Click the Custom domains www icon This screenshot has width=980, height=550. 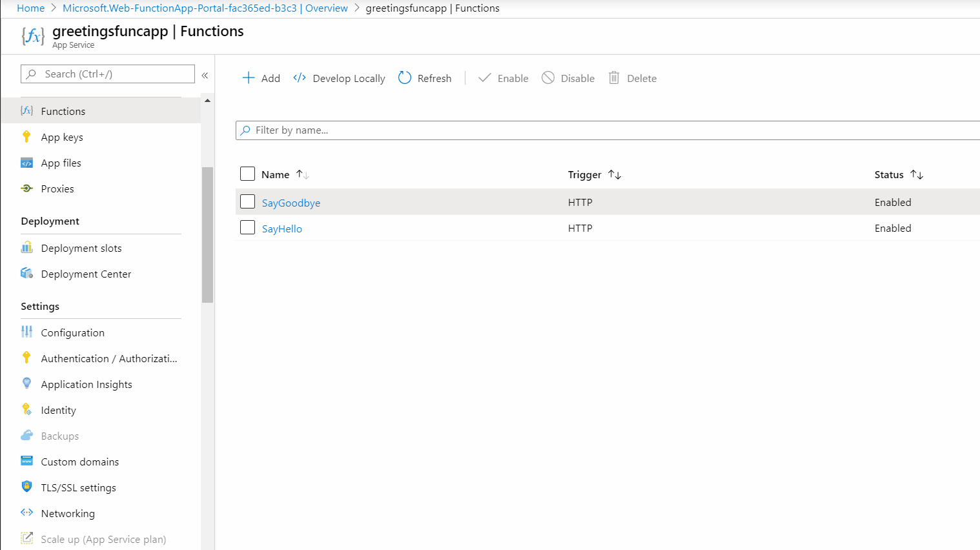(26, 461)
